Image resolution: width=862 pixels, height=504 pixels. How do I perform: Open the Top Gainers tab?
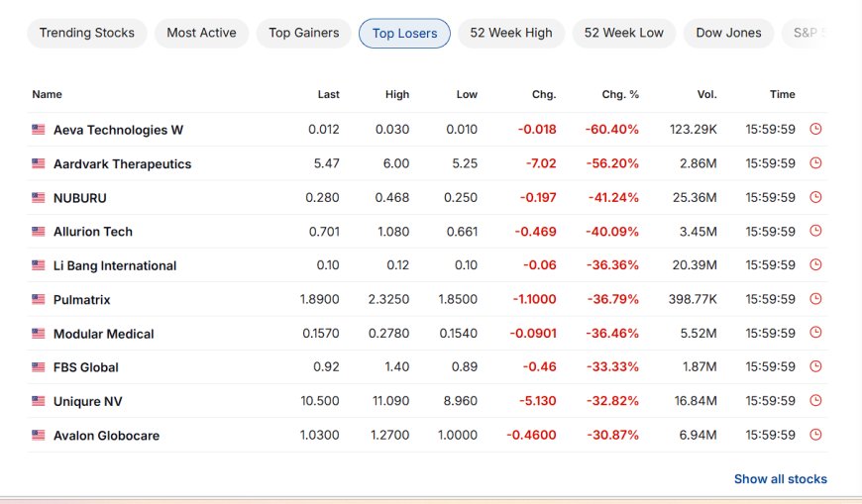[x=304, y=33]
